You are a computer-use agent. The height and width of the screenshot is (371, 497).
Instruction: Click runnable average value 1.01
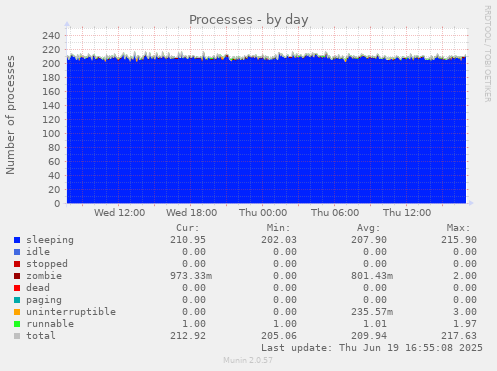point(375,324)
